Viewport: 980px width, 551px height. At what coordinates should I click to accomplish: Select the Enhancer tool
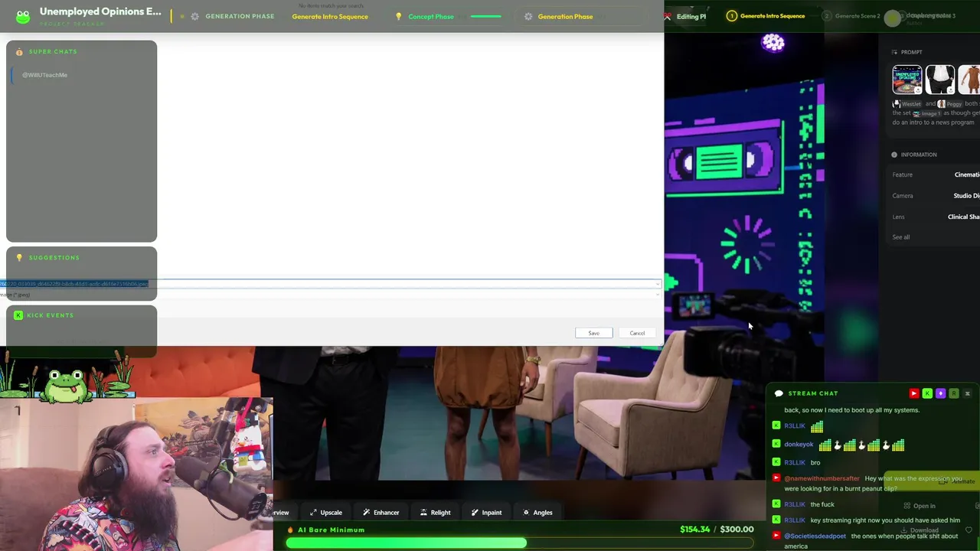(381, 513)
